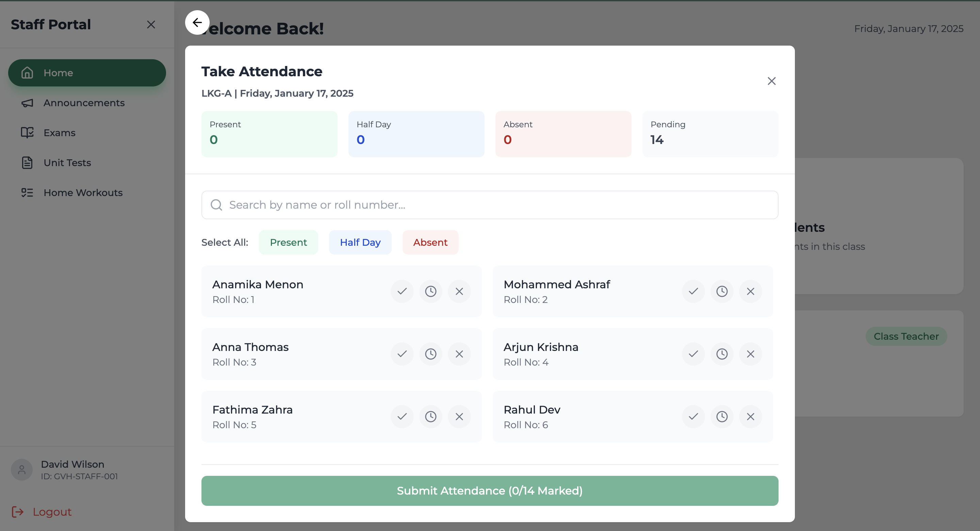This screenshot has width=980, height=531.
Task: Select all students as Absent
Action: point(430,242)
